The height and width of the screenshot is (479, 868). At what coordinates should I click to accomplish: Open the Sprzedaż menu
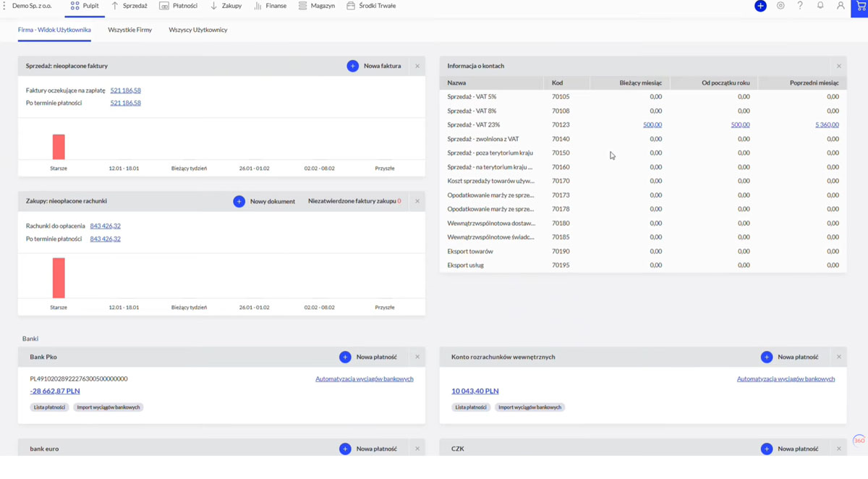coord(129,6)
